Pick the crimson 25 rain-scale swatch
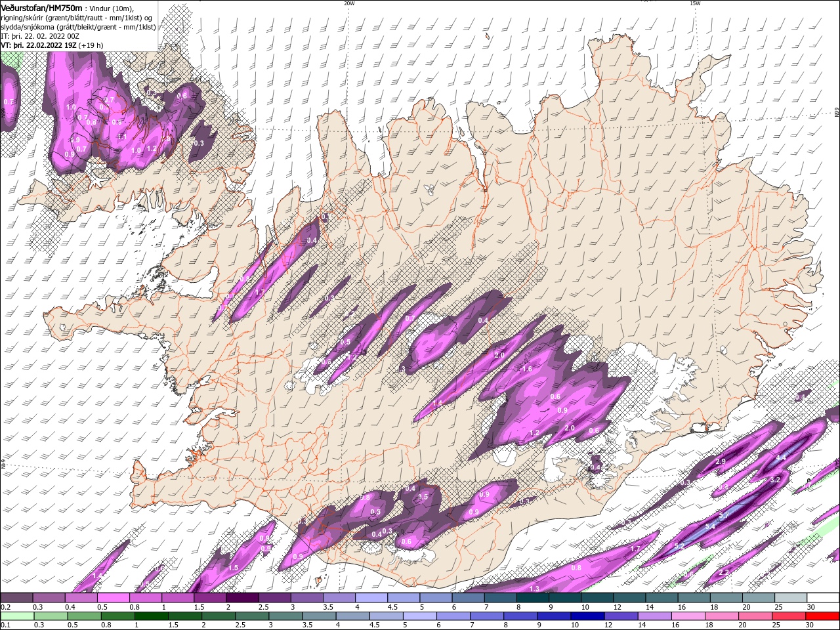 789,616
